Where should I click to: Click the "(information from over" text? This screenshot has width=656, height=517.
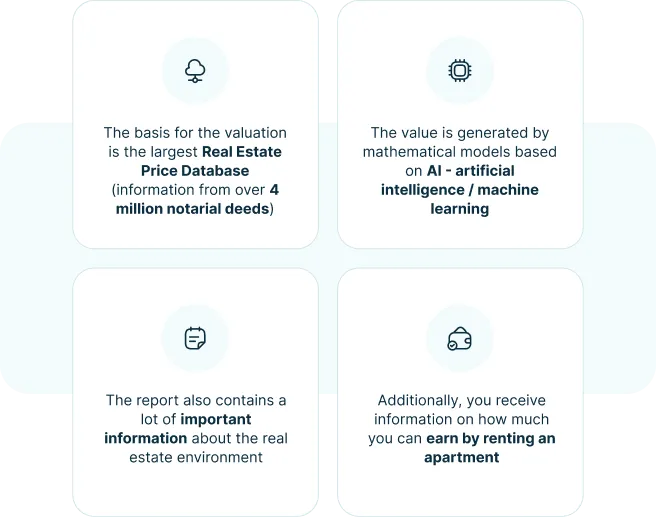[188, 190]
